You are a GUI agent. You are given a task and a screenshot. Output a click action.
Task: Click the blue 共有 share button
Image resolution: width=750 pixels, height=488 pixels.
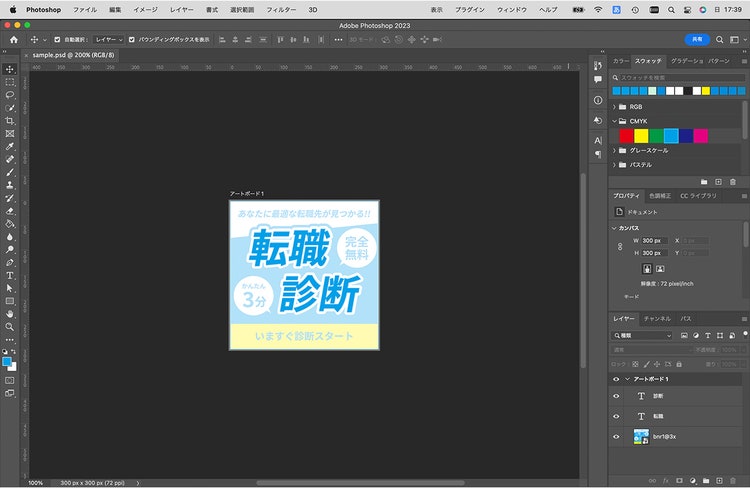tap(697, 40)
